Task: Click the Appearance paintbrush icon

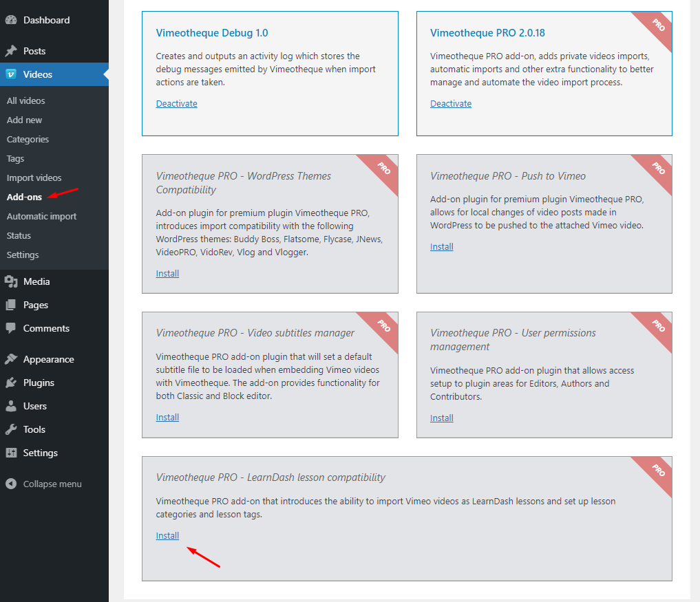Action: 11,359
